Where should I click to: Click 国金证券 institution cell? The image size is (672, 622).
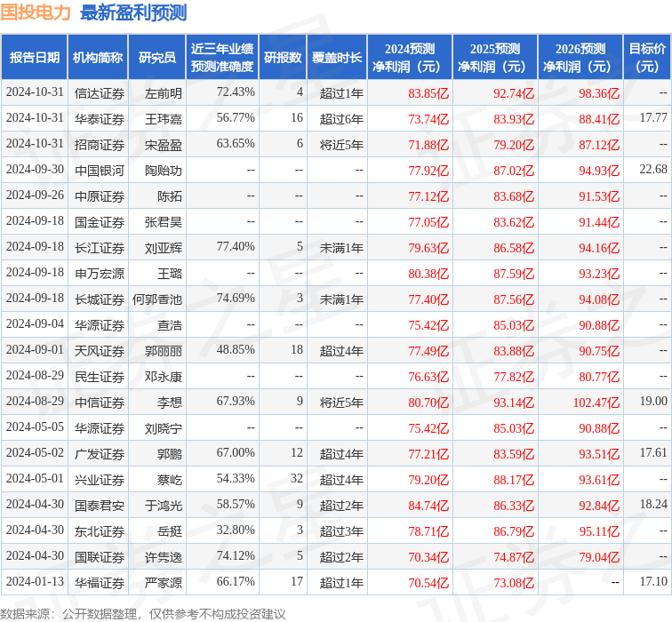pos(100,221)
